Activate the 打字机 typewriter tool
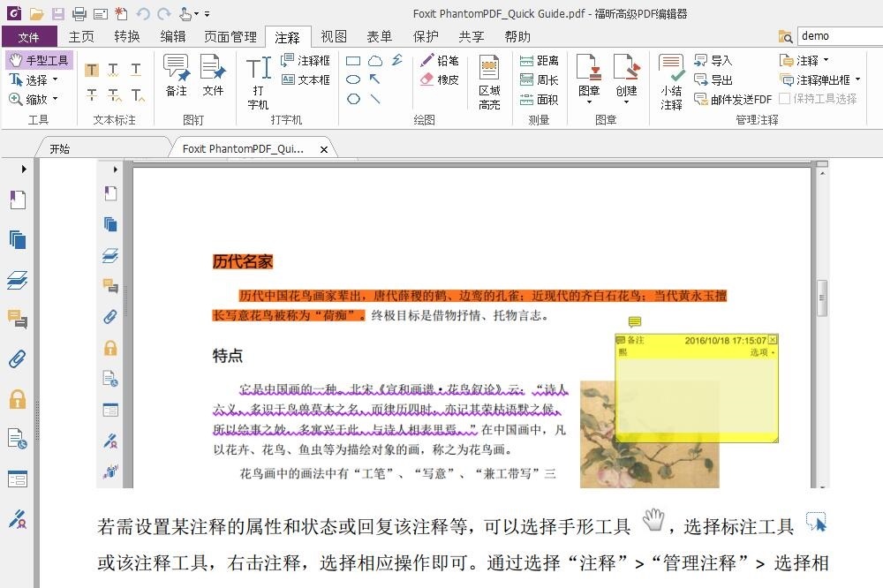 coord(258,82)
